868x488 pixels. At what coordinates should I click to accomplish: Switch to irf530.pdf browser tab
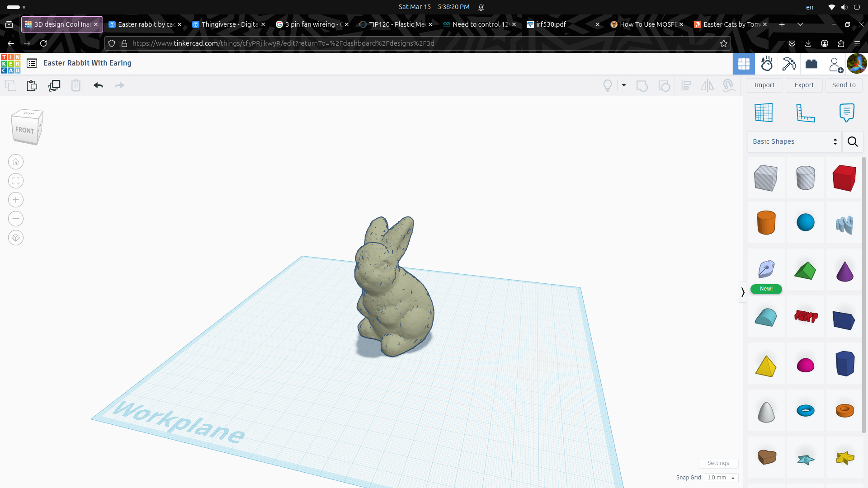pyautogui.click(x=563, y=24)
